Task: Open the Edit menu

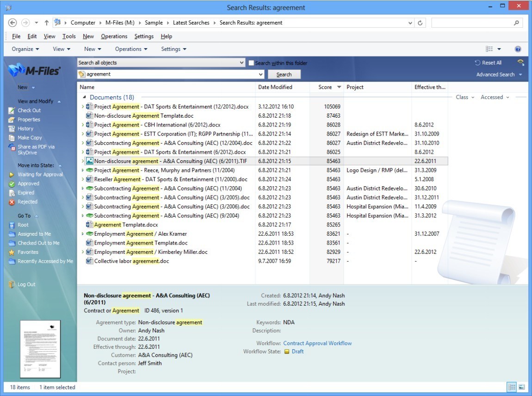Action: tap(32, 36)
